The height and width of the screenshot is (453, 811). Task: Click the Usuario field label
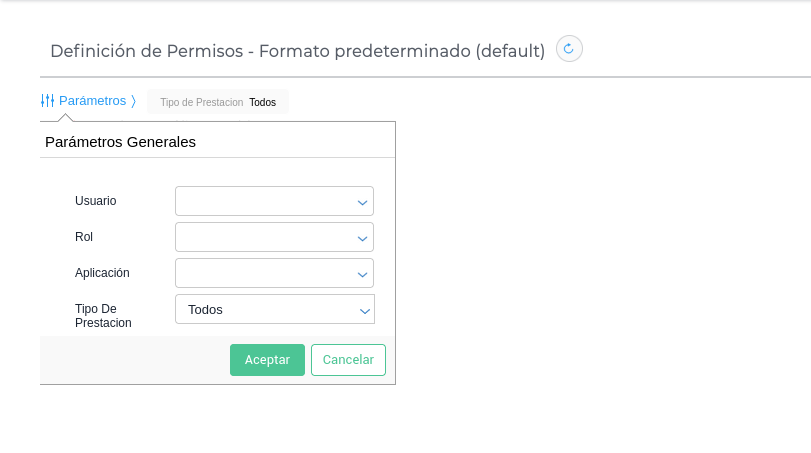(x=96, y=201)
